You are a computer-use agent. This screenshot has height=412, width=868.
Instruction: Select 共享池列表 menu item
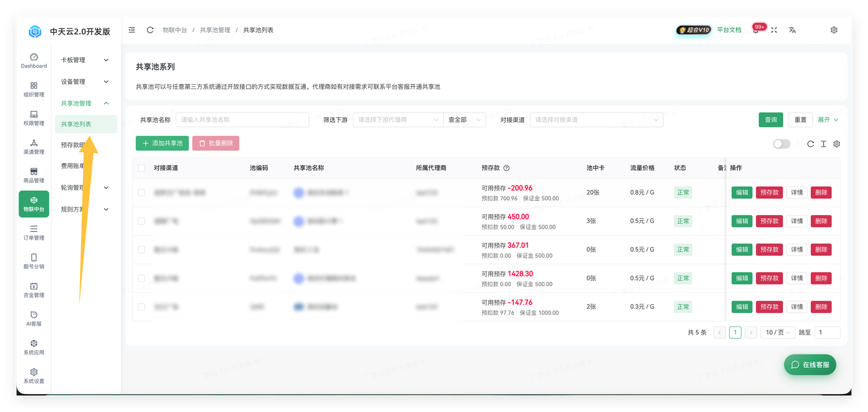click(x=86, y=124)
